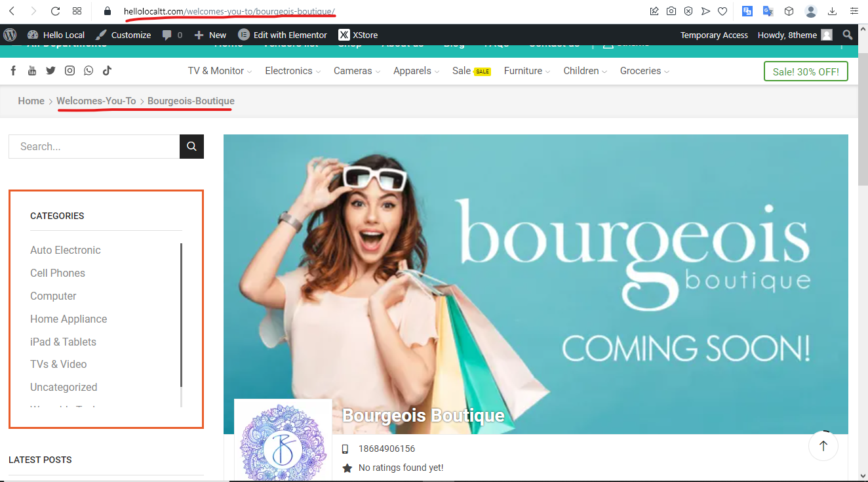Open the Instagram social icon
Image resolution: width=868 pixels, height=482 pixels.
coord(69,71)
